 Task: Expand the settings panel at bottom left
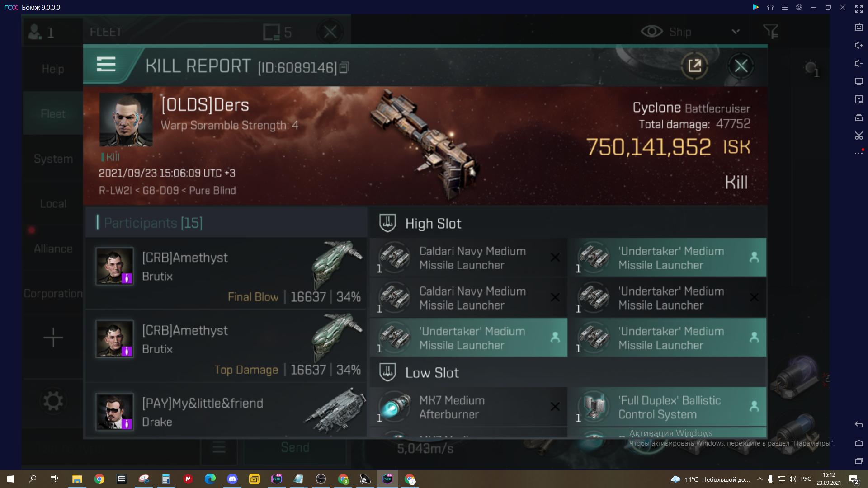tap(53, 400)
